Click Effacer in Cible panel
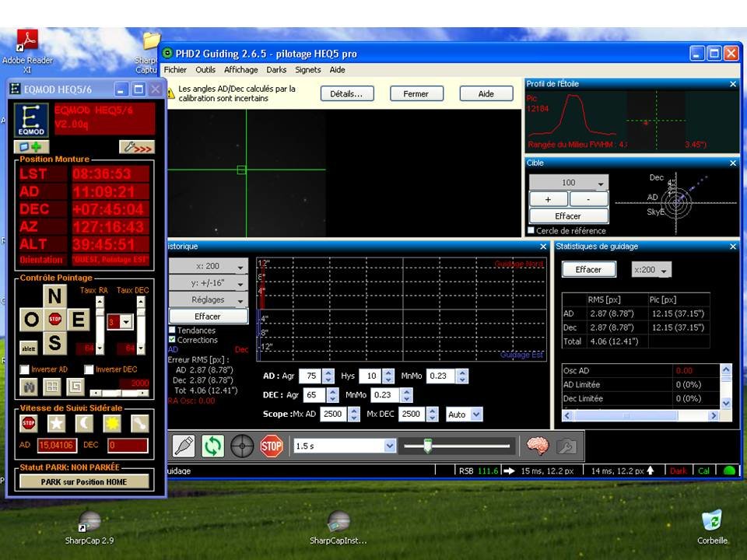The width and height of the screenshot is (747, 560). click(x=569, y=215)
